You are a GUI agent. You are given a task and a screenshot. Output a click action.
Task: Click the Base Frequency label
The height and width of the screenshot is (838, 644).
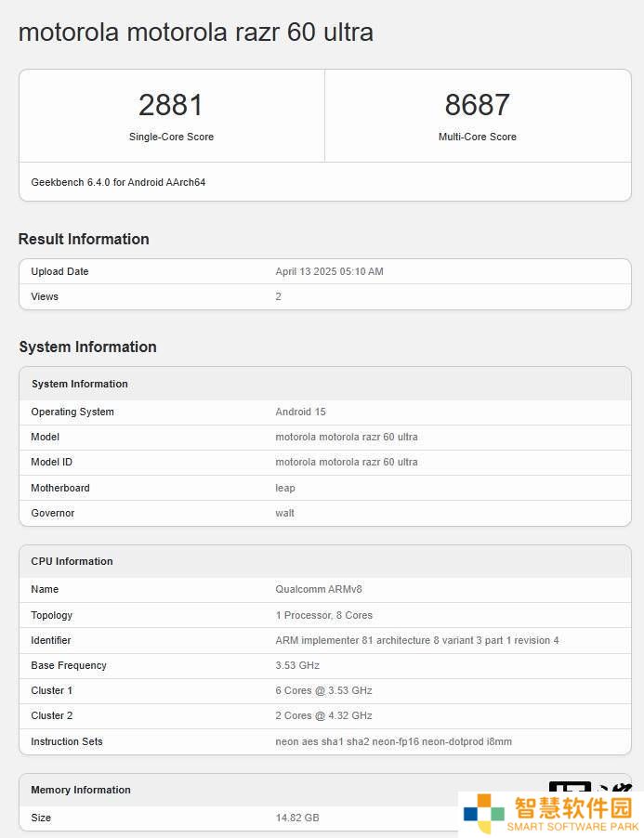coord(69,665)
